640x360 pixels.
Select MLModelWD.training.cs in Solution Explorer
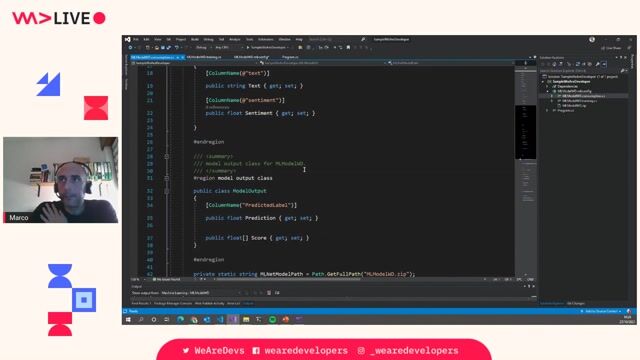[x=580, y=101]
